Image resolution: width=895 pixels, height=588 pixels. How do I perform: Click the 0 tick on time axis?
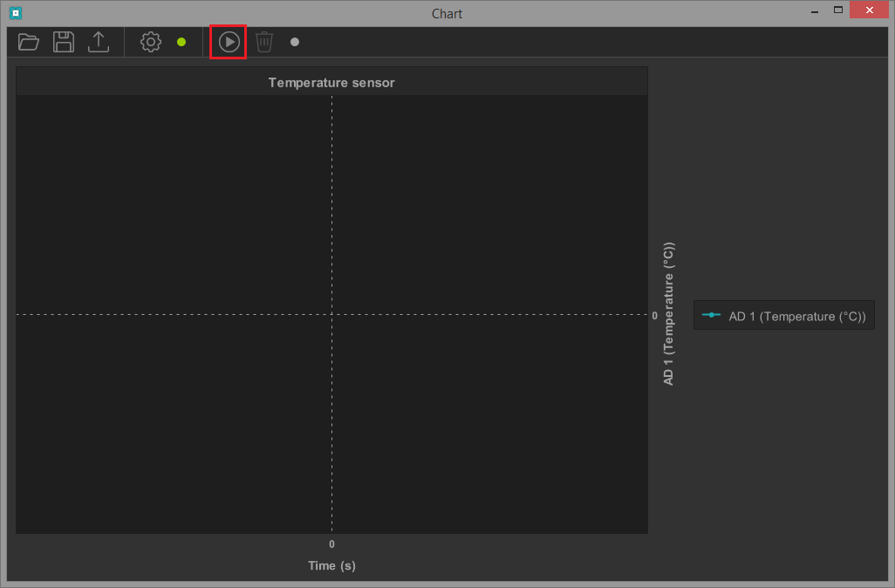331,544
